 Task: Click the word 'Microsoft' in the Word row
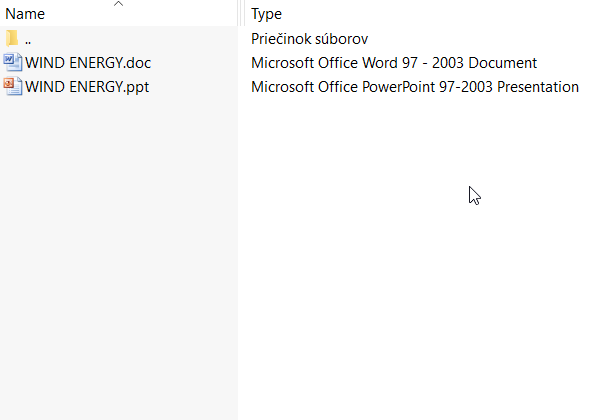(x=283, y=63)
